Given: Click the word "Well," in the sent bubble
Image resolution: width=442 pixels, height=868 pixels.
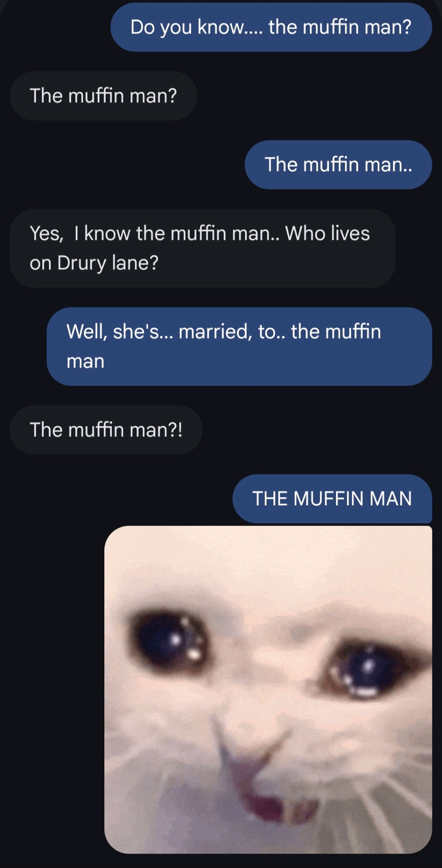Looking at the screenshot, I should (x=87, y=332).
